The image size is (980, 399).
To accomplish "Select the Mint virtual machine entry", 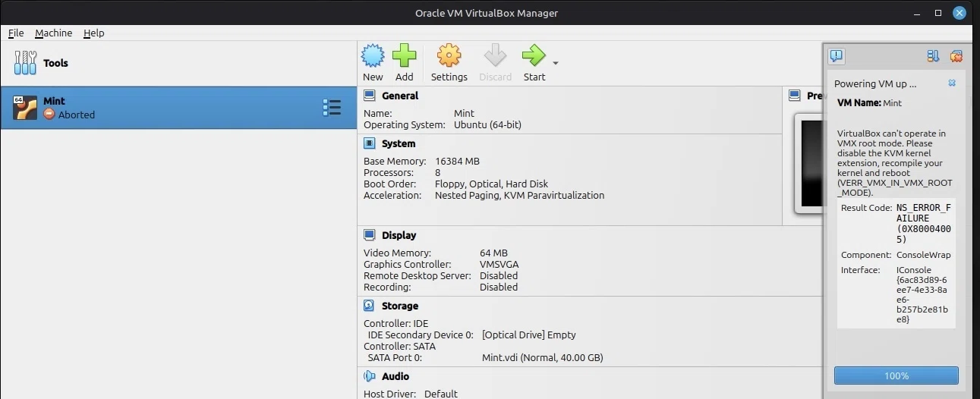I will pyautogui.click(x=178, y=108).
